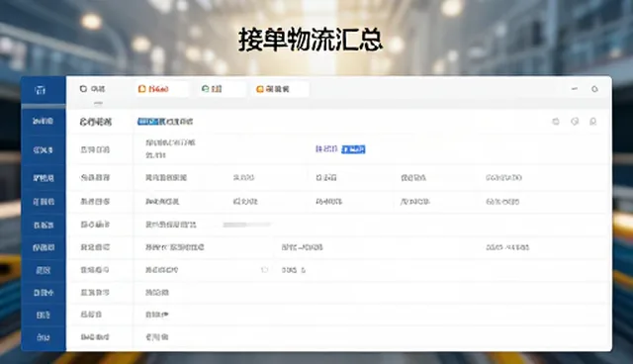Switch to the tab with red label text
The width and height of the screenshot is (633, 364).
(x=161, y=89)
